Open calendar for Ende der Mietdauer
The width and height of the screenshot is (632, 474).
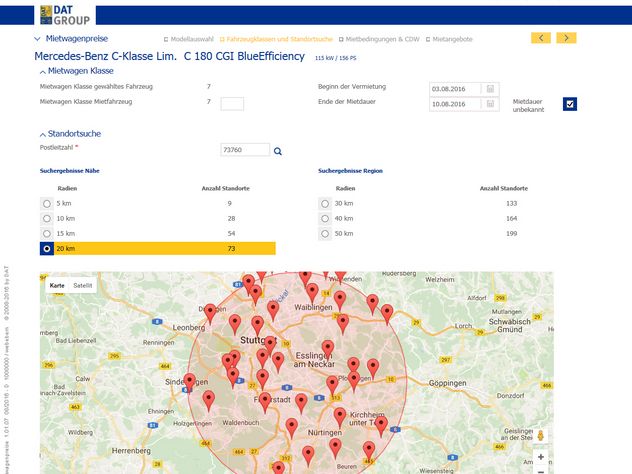click(x=490, y=104)
